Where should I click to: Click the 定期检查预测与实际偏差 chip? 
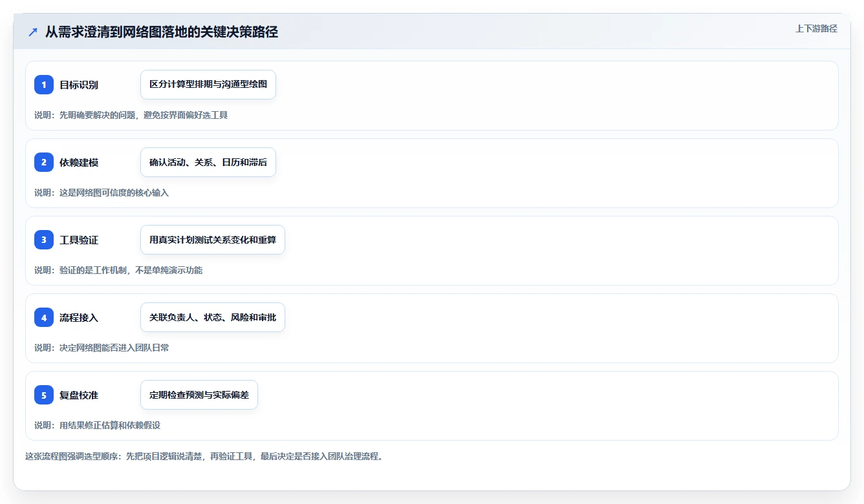coord(199,395)
